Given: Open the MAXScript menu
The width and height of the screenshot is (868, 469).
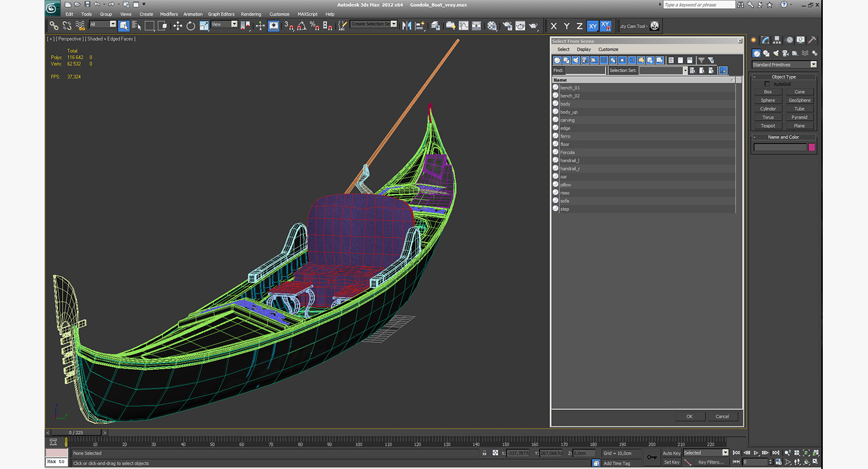Looking at the screenshot, I should point(308,14).
